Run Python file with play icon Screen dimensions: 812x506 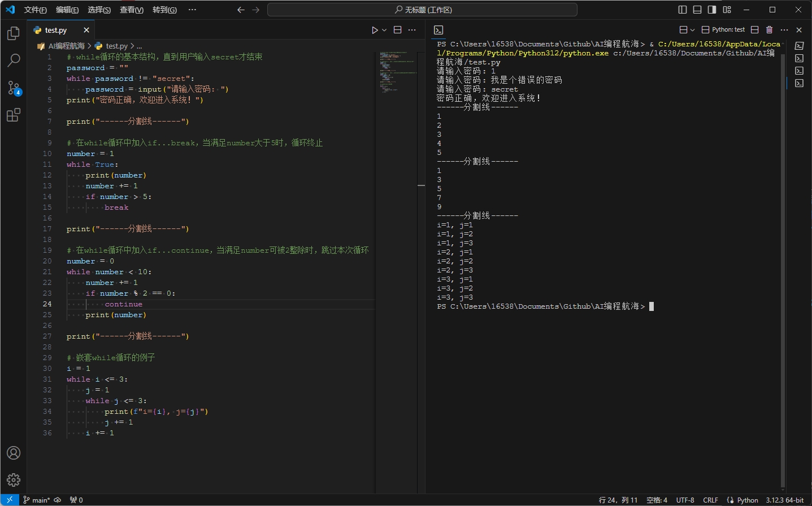(375, 30)
